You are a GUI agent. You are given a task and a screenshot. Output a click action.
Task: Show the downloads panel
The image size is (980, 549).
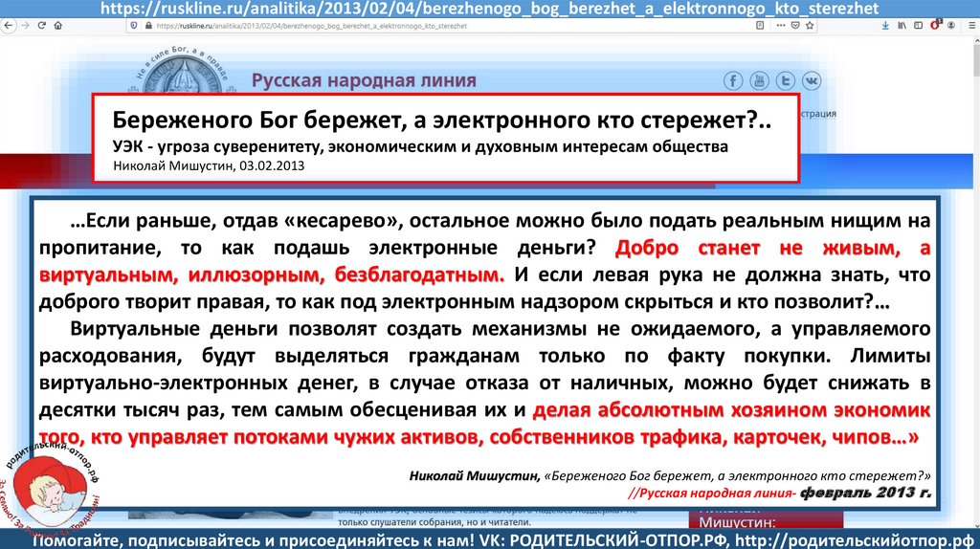click(x=885, y=26)
